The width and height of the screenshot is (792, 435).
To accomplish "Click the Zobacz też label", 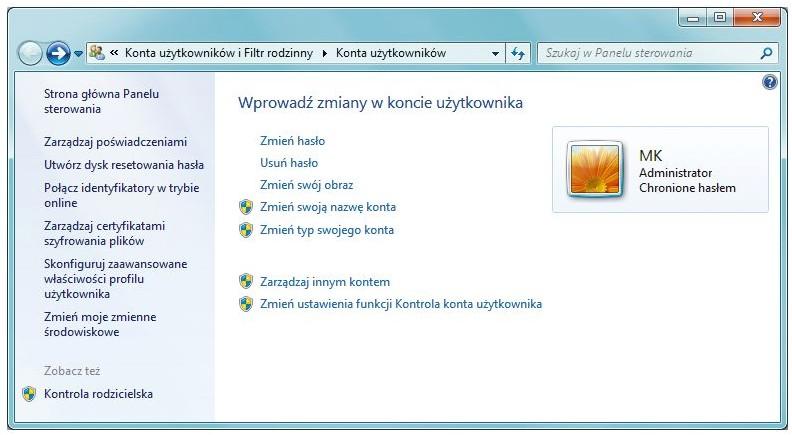I will click(72, 371).
